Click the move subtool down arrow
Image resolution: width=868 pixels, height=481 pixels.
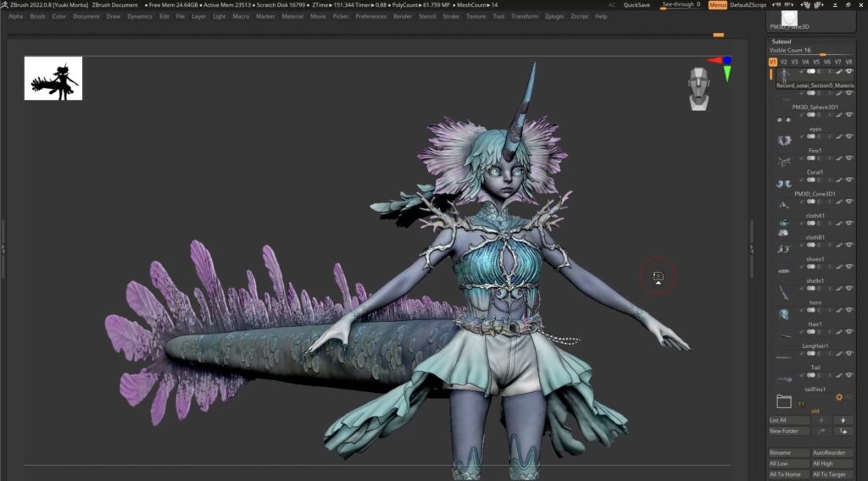pyautogui.click(x=843, y=420)
